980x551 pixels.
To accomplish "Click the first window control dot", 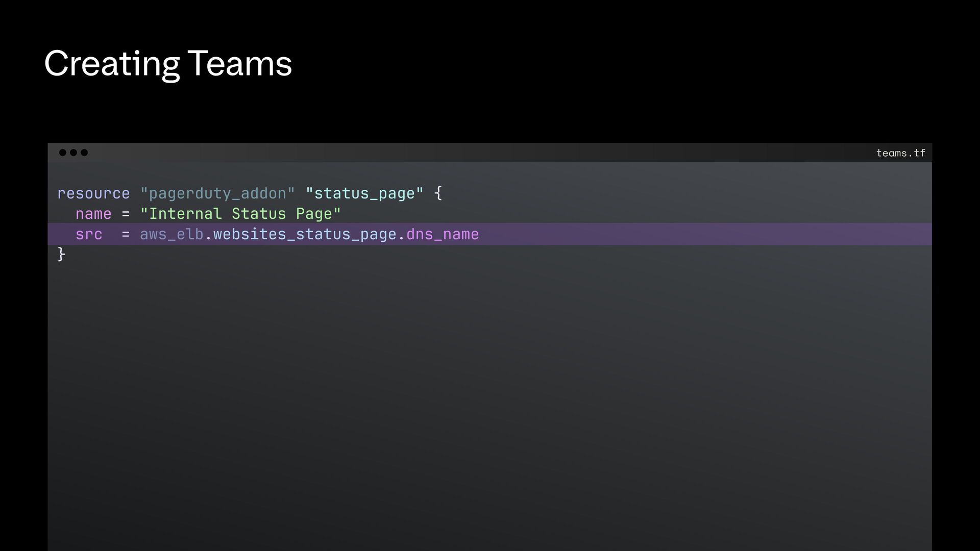I will (x=62, y=153).
